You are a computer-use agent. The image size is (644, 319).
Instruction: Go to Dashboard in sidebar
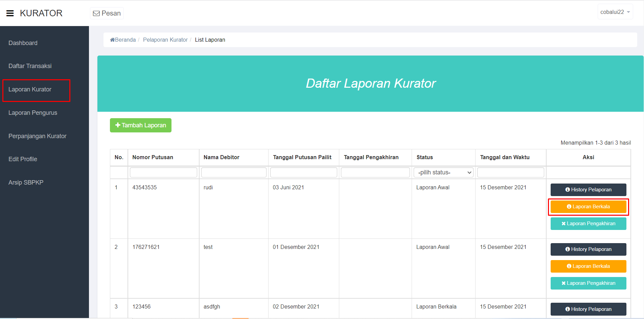click(23, 43)
